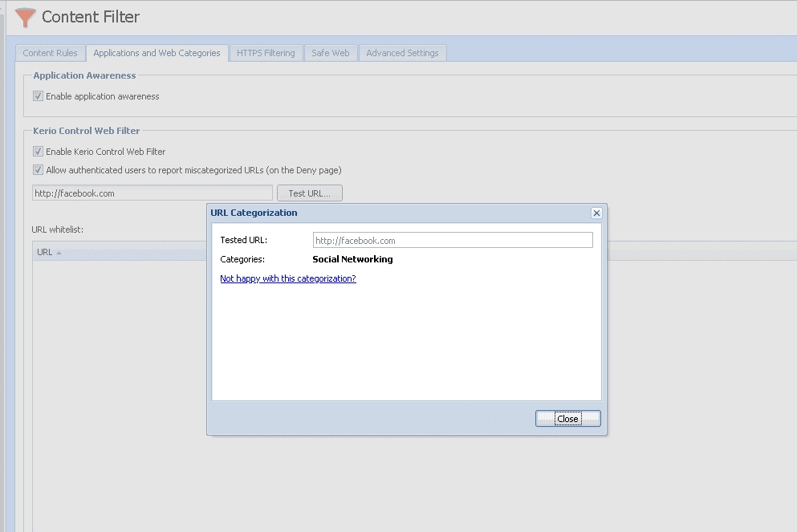This screenshot has width=797, height=532.
Task: Click the Test URL button
Action: point(310,193)
